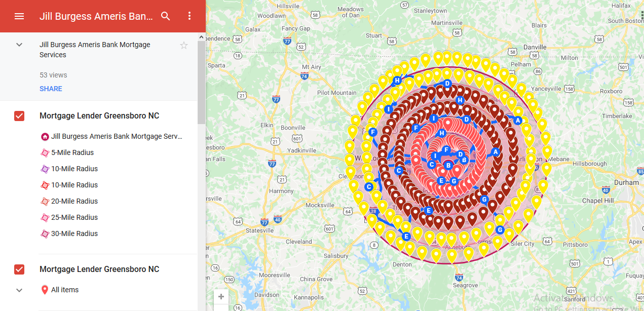
Task: Click the SHARE link
Action: pyautogui.click(x=51, y=89)
